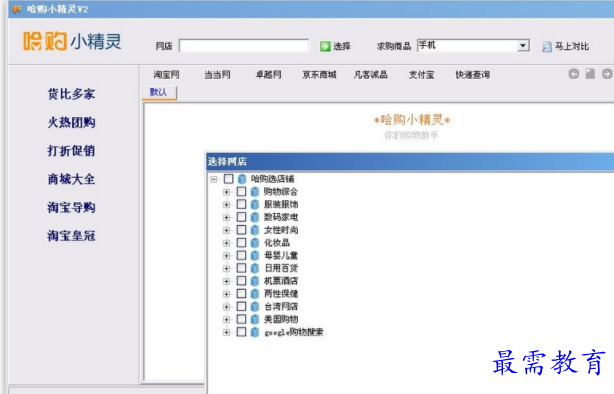Open the 京东商城 shortcut tab
Screen dimensions: 614x394
pyautogui.click(x=320, y=74)
